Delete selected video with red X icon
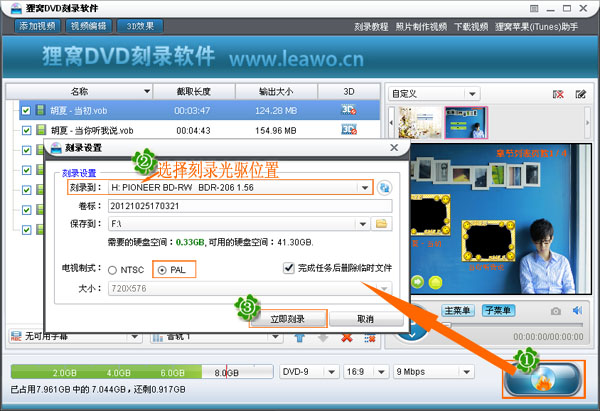The width and height of the screenshot is (600, 411). [x=347, y=338]
